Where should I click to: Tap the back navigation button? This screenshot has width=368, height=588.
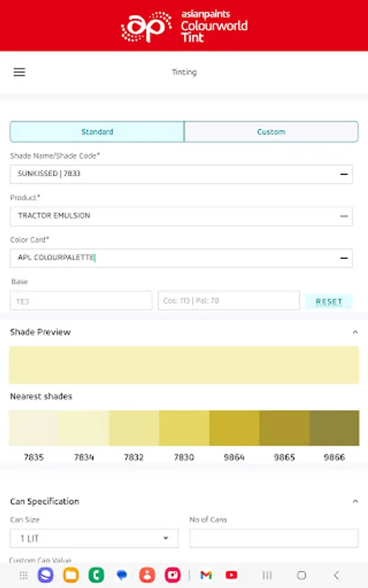click(337, 575)
